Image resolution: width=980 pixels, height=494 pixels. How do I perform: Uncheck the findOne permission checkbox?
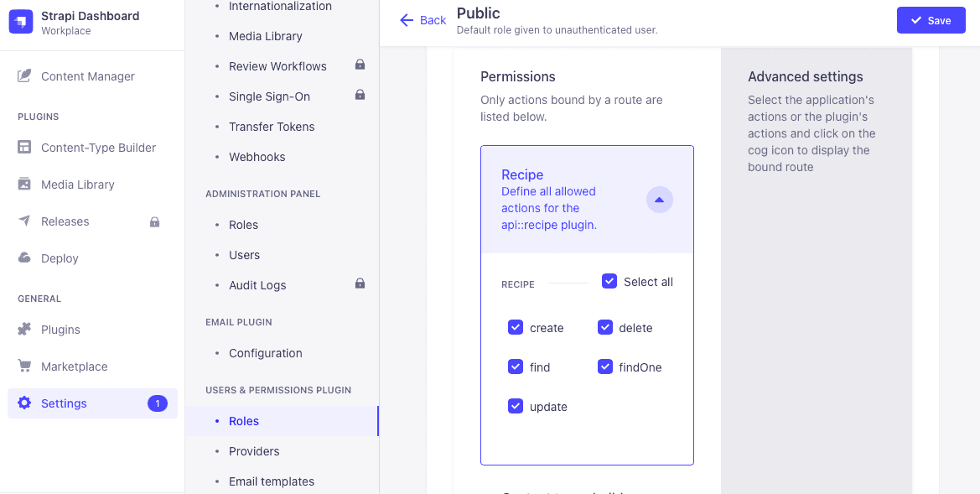pyautogui.click(x=605, y=367)
